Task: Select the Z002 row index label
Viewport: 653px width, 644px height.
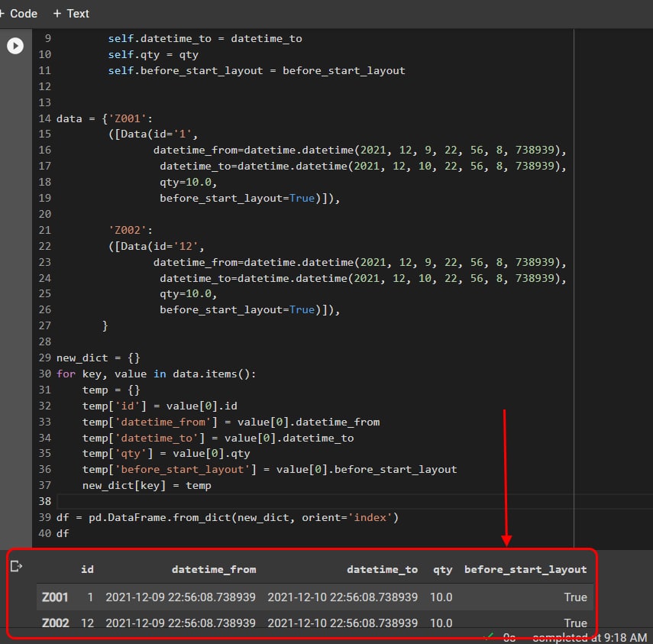Action: click(55, 623)
